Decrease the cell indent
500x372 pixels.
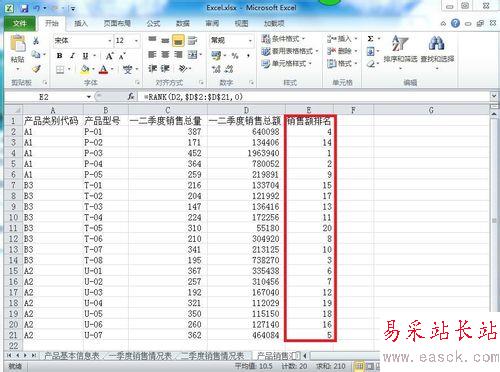coord(152,69)
